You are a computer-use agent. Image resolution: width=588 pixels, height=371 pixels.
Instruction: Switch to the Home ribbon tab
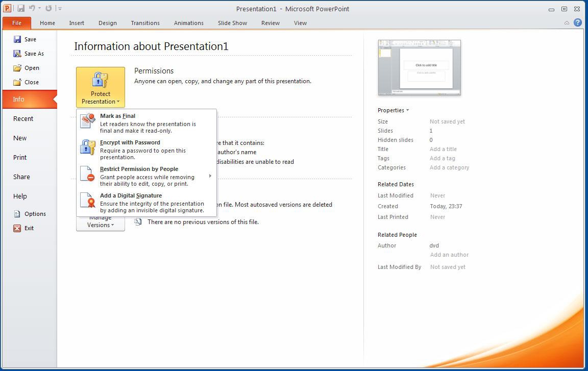click(x=47, y=23)
